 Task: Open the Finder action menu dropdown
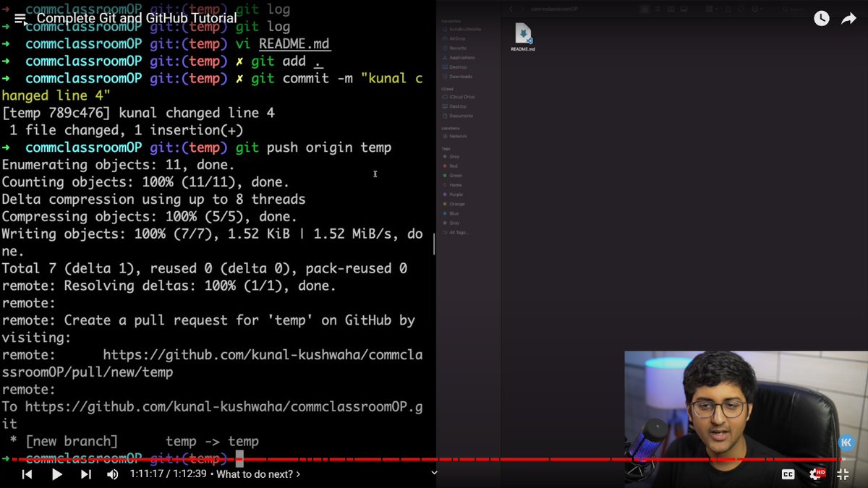758,9
